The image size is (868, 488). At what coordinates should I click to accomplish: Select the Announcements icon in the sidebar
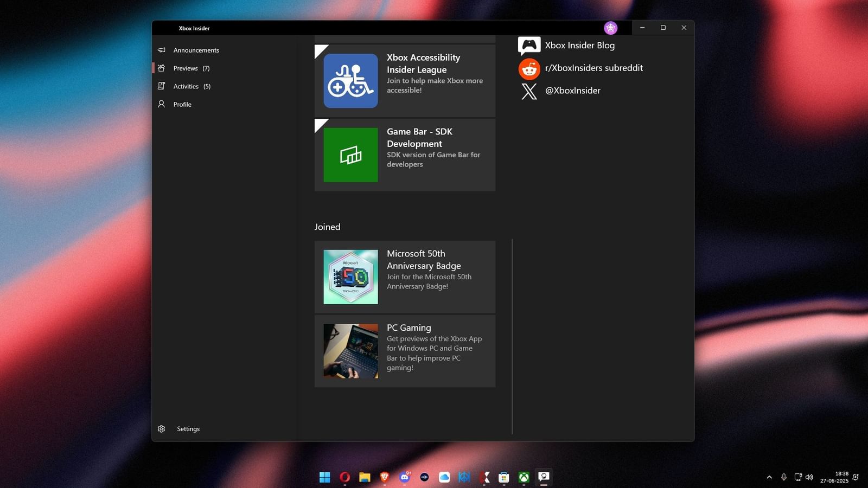click(x=162, y=50)
